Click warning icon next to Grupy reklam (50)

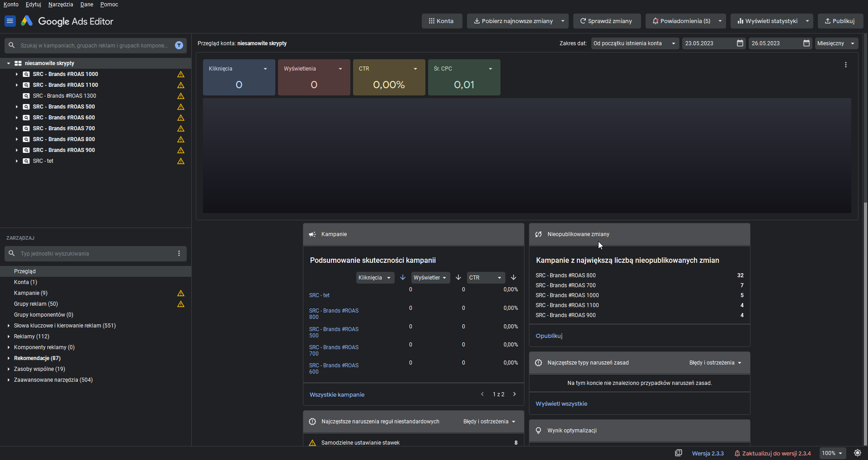pos(181,304)
